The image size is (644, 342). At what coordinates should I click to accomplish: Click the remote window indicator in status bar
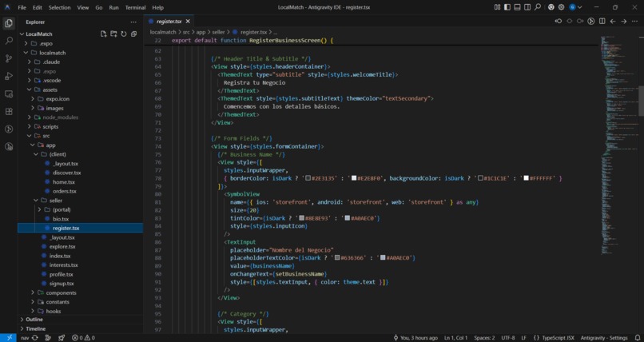click(x=9, y=338)
